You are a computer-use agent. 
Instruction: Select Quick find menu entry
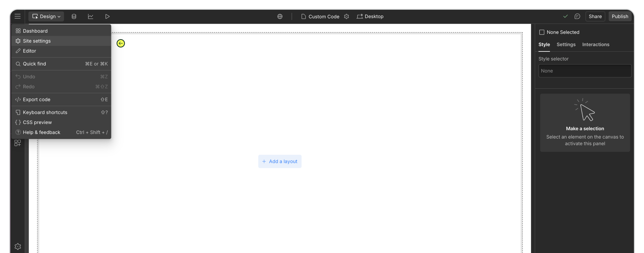click(61, 64)
